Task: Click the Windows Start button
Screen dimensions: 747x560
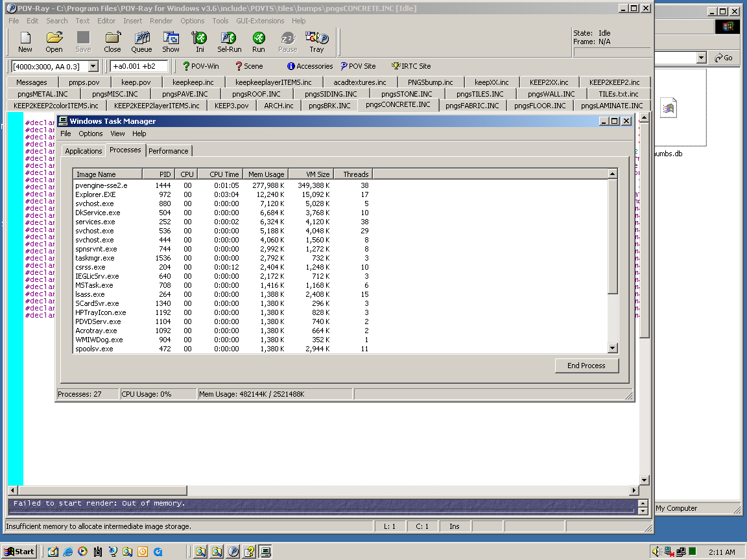Action: (19, 552)
